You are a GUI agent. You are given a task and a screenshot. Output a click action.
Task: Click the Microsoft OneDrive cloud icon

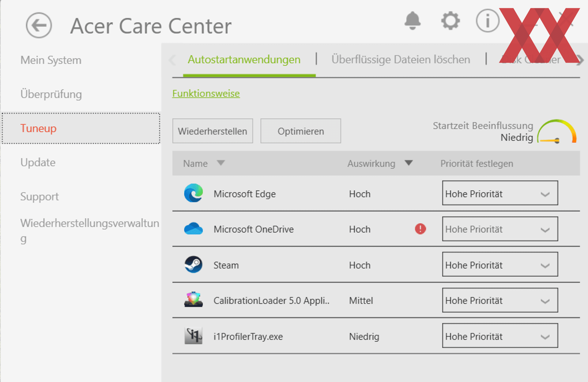click(x=194, y=229)
